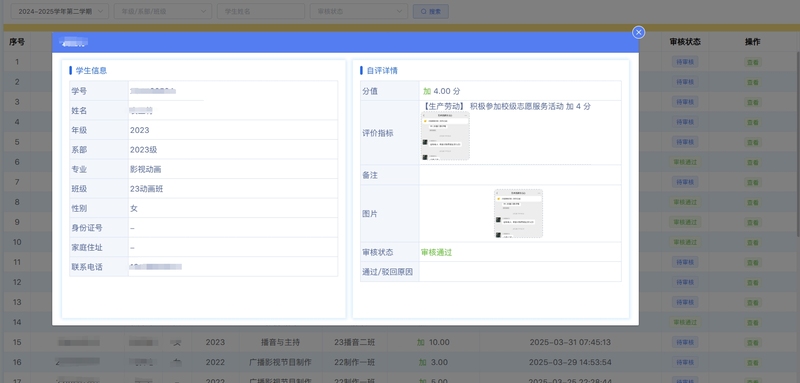Viewport: 800px width, 383px height.
Task: Click the 审核状态 column header
Action: click(x=685, y=42)
